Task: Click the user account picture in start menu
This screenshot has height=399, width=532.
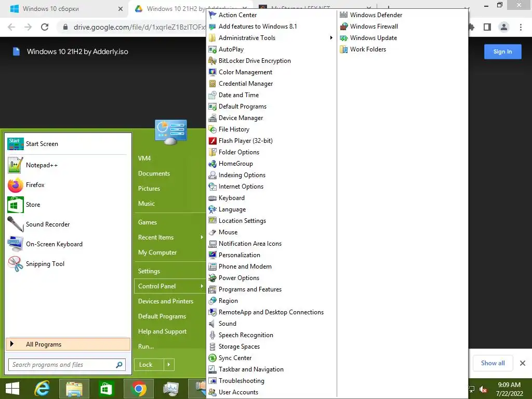Action: click(170, 132)
